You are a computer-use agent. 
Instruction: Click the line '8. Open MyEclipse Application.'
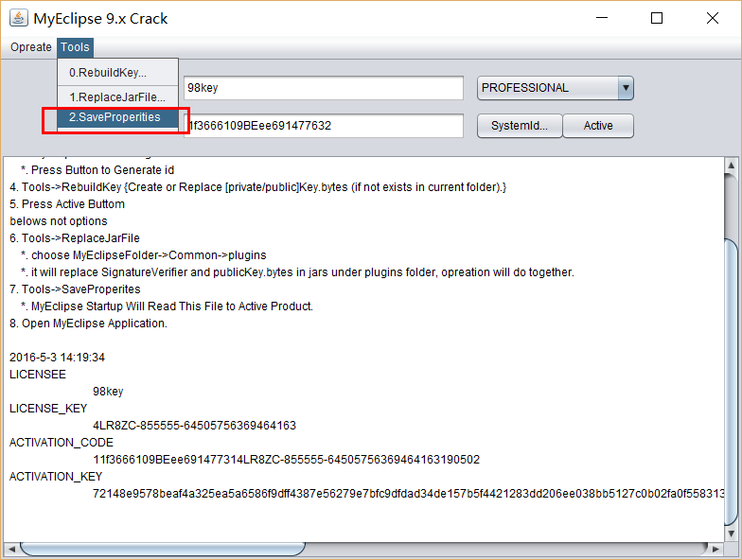click(x=88, y=324)
